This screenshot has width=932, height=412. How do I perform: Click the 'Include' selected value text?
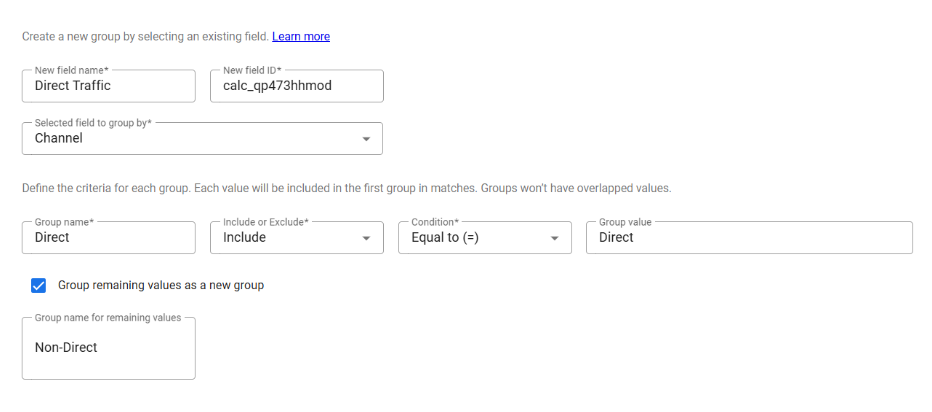245,238
